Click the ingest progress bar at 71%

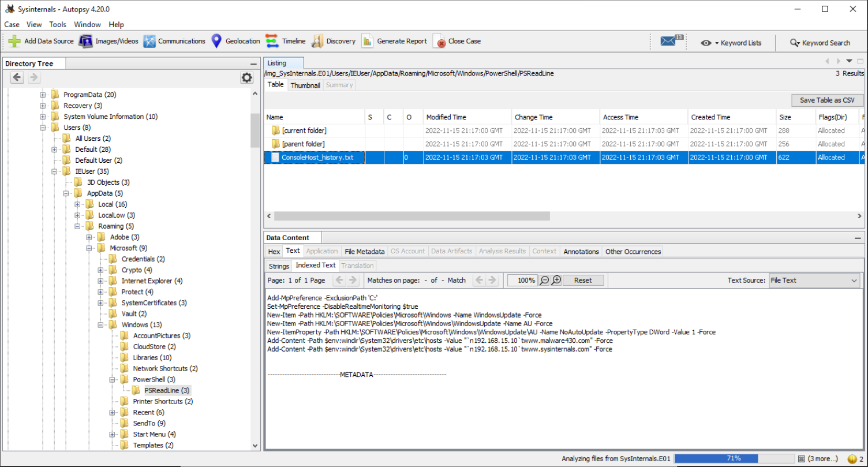pos(734,458)
